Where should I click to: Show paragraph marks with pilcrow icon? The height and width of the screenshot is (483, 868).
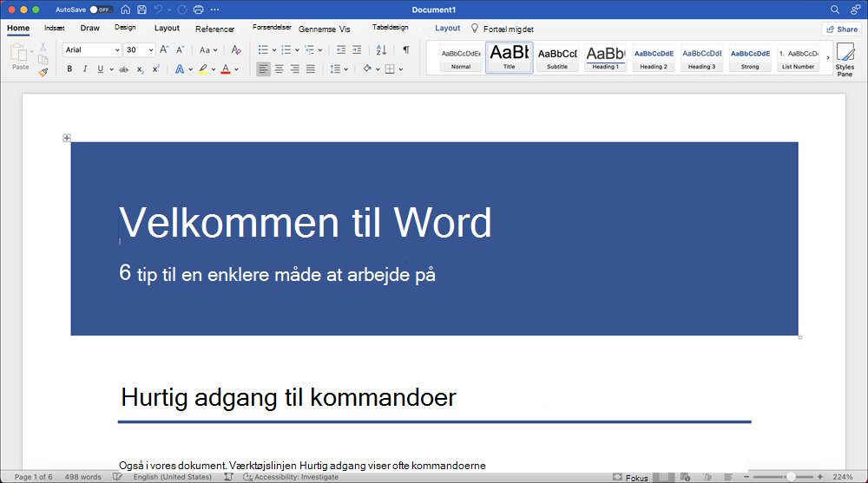click(406, 49)
